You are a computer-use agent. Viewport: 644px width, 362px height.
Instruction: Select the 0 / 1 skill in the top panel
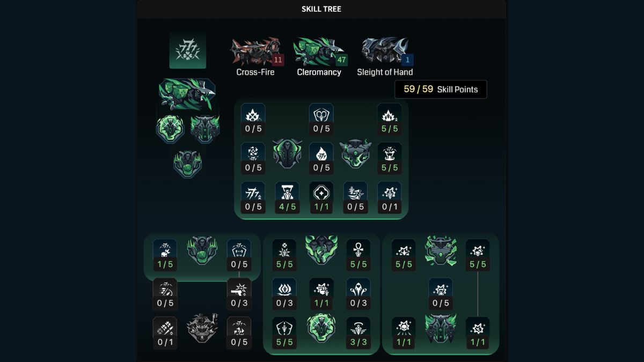[x=390, y=197]
